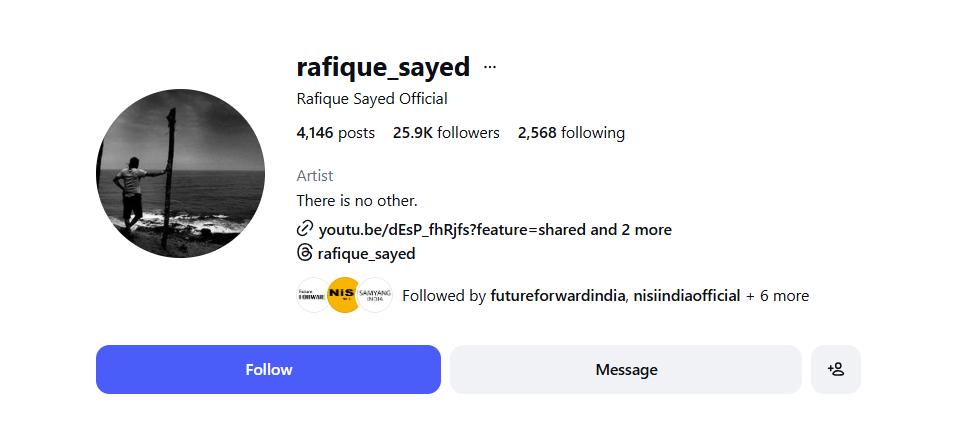The height and width of the screenshot is (440, 967).
Task: Click the 4,146 posts count
Action: (x=335, y=133)
